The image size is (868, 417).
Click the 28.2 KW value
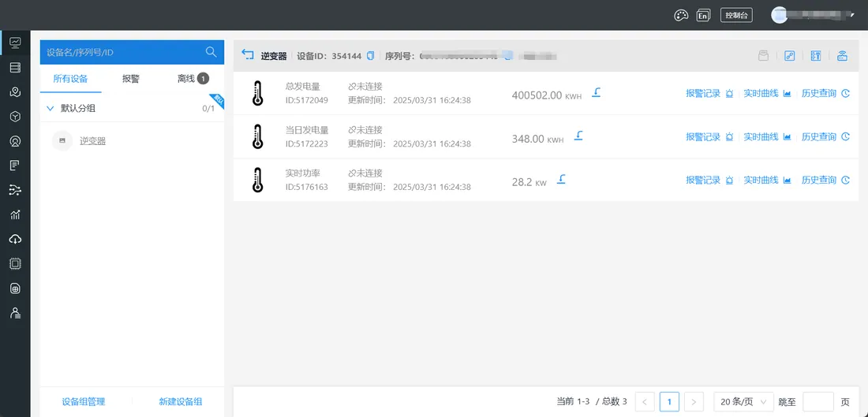529,182
